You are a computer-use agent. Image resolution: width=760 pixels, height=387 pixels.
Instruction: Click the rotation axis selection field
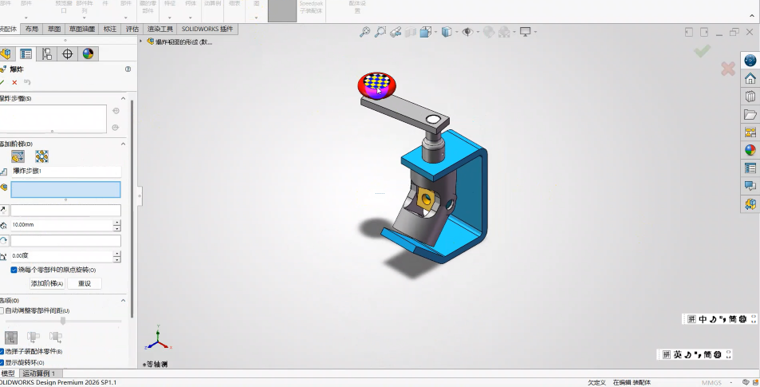point(66,241)
